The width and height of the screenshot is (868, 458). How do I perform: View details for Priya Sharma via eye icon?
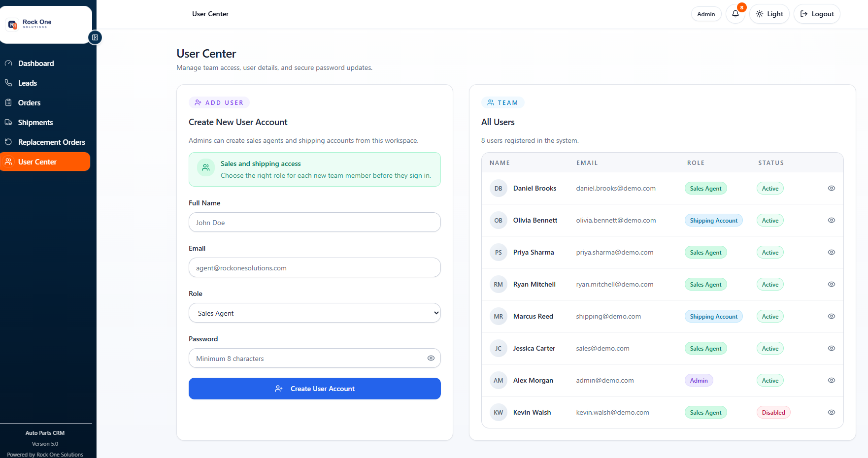coord(832,252)
